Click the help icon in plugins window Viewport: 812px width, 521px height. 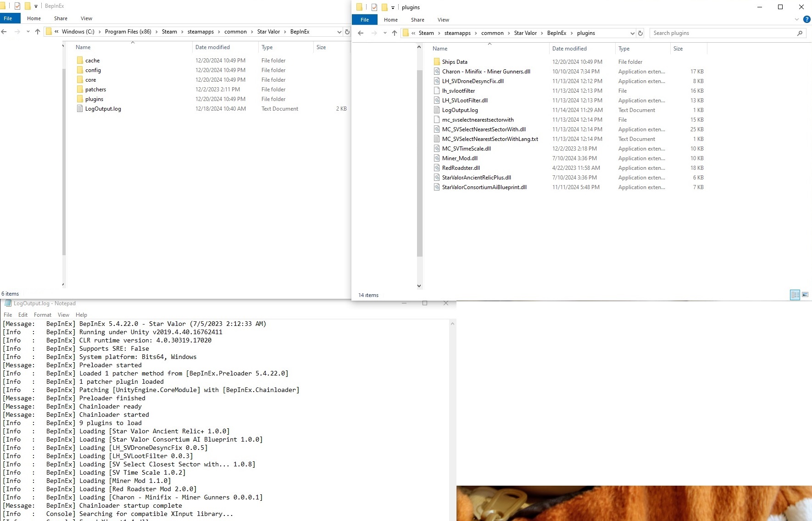[806, 19]
